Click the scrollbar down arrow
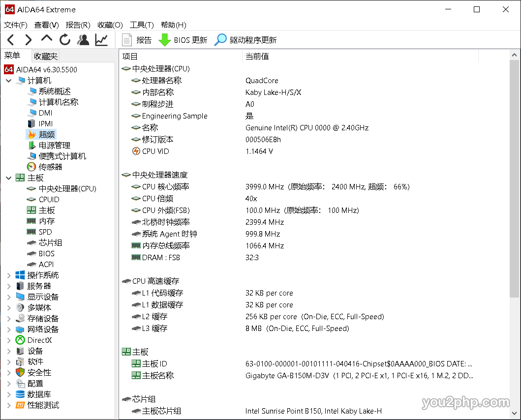This screenshot has height=420, width=521. (514, 413)
